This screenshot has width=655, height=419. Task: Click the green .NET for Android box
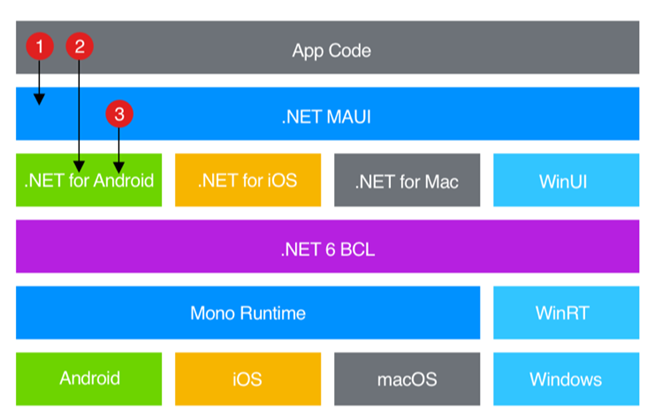pyautogui.click(x=88, y=181)
